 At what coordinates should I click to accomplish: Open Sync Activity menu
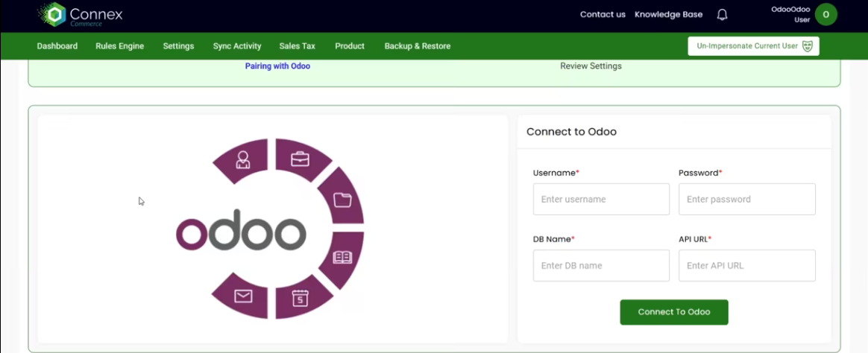(237, 46)
